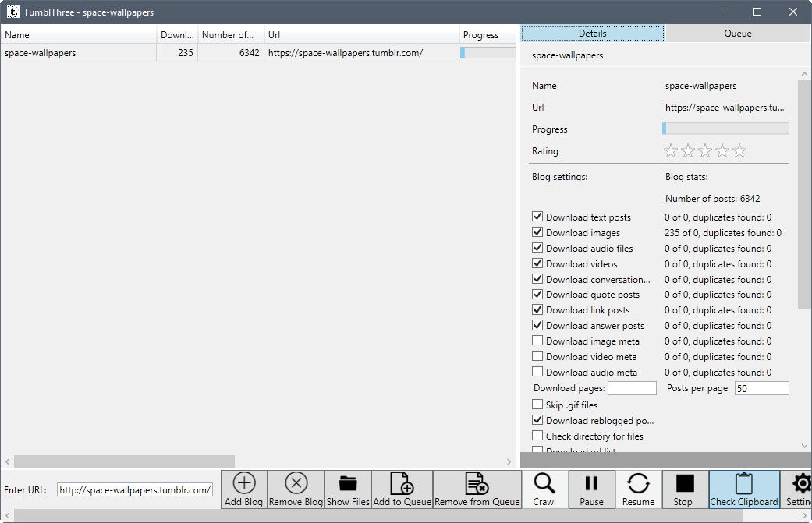Screen dimensions: 812x523
Task: Pause the download with Pause icon
Action: pyautogui.click(x=591, y=483)
